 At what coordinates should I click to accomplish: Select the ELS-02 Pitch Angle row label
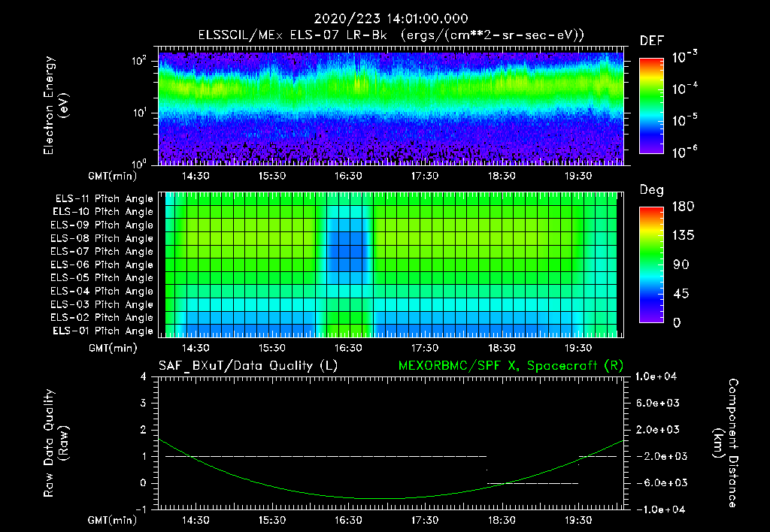pos(102,318)
